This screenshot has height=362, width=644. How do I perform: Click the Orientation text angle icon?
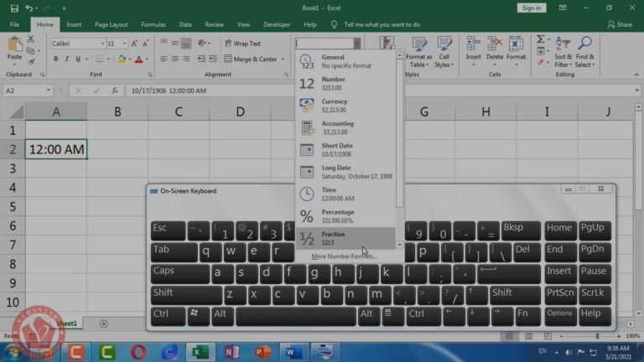pos(201,43)
